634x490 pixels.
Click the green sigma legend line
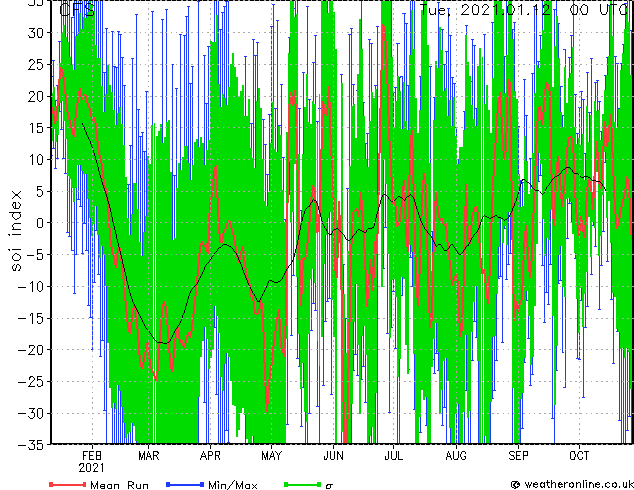(x=302, y=484)
